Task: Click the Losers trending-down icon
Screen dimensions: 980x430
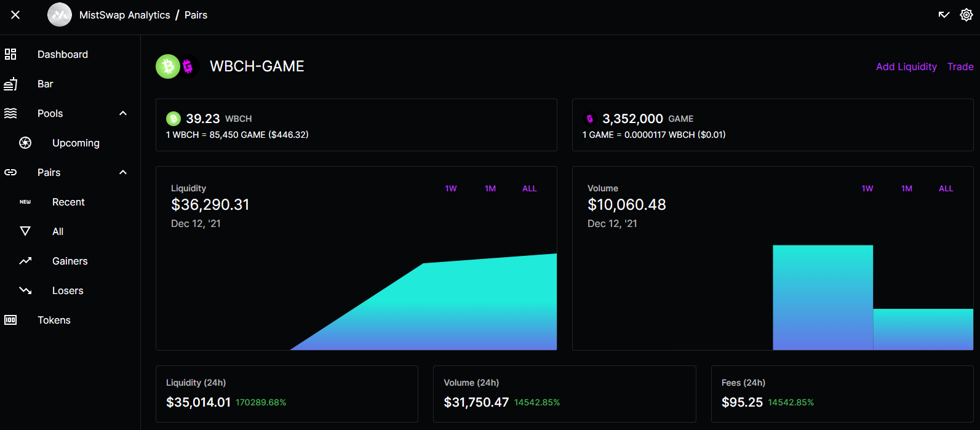Action: [x=25, y=290]
